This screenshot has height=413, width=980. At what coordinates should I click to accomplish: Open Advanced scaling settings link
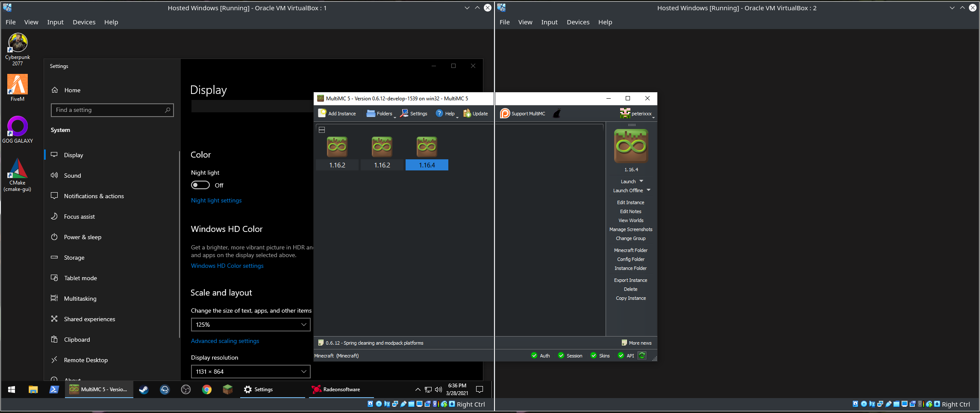point(225,341)
